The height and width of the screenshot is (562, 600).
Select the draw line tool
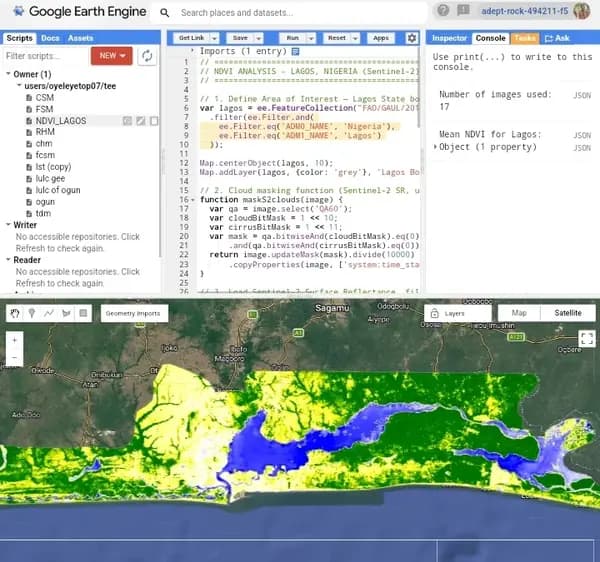pos(49,313)
